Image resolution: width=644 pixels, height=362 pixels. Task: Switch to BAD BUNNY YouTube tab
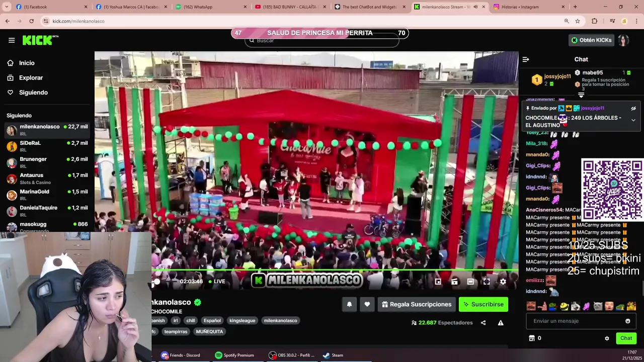(x=291, y=7)
